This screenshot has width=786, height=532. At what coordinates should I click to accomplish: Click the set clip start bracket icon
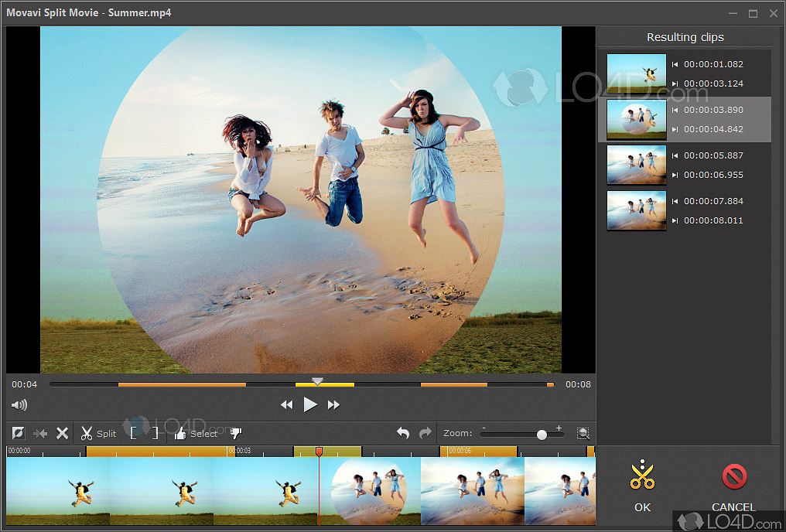coord(132,433)
